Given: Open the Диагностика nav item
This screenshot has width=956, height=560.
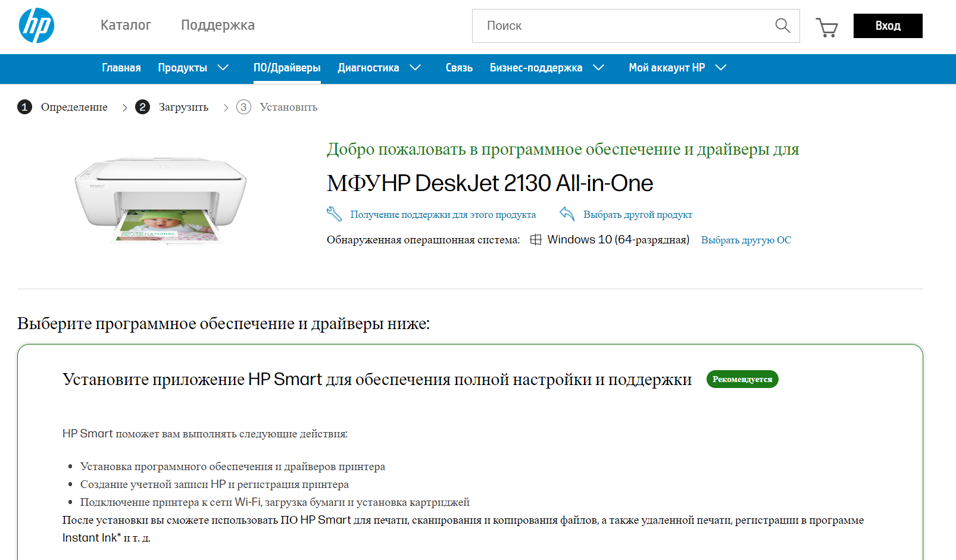Looking at the screenshot, I should click(x=368, y=68).
